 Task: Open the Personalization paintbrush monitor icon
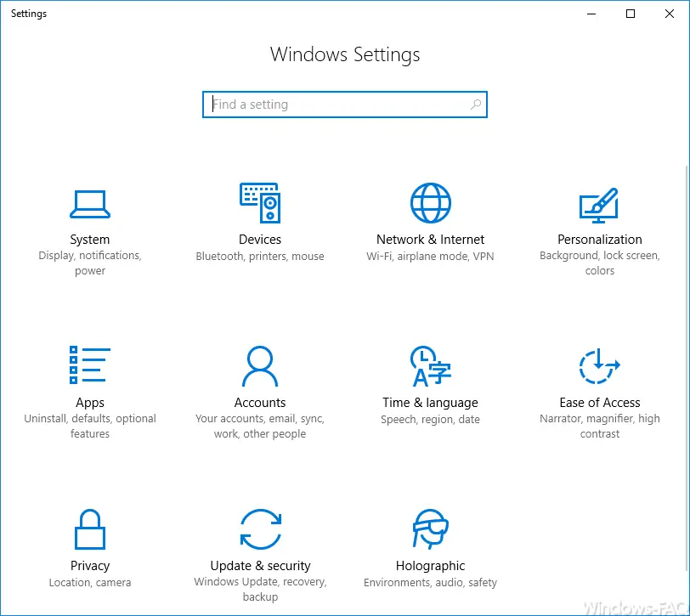599,206
